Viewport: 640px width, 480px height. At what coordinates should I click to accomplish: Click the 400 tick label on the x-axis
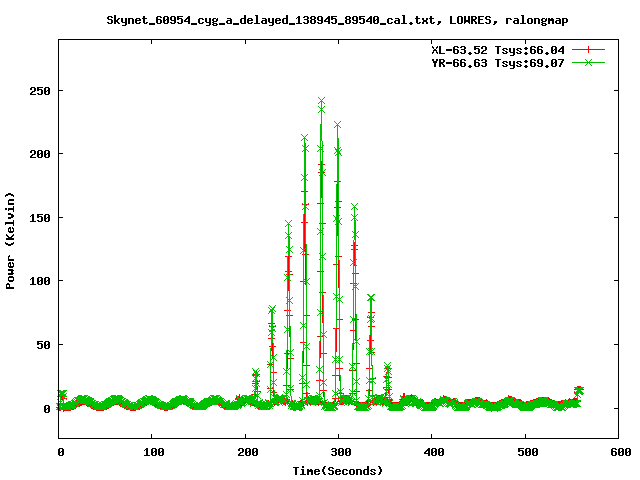(431, 452)
